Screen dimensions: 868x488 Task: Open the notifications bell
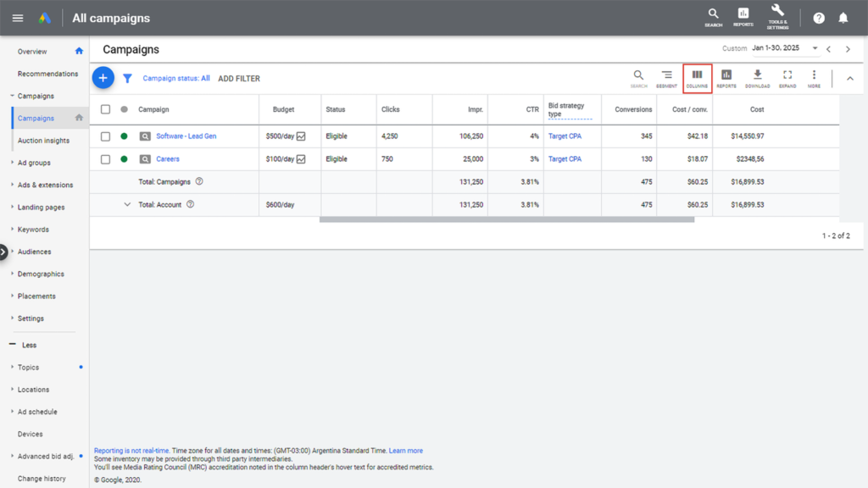click(843, 18)
